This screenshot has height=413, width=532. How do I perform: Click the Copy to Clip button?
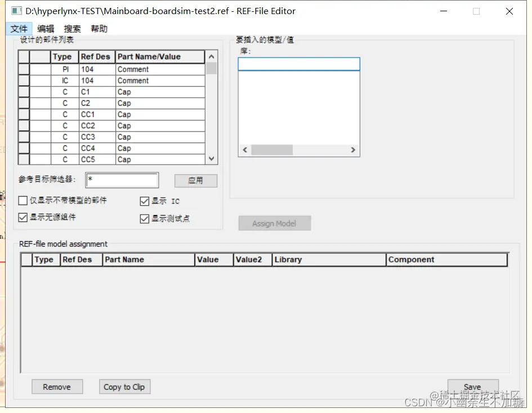point(124,387)
